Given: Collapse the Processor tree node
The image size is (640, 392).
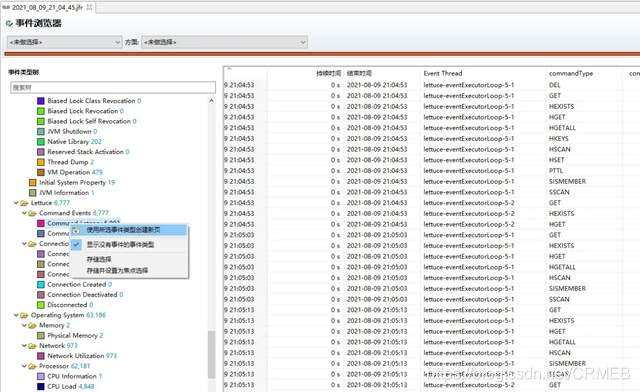Looking at the screenshot, I should [24, 366].
